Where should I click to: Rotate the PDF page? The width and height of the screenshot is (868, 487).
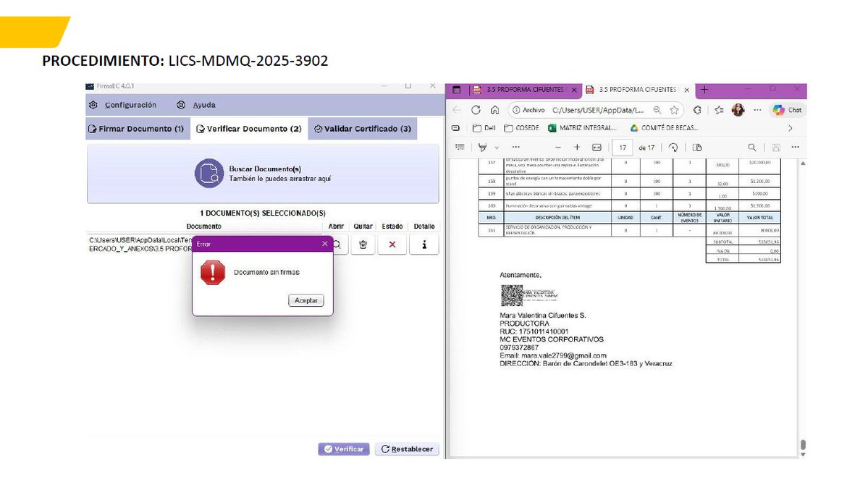673,147
